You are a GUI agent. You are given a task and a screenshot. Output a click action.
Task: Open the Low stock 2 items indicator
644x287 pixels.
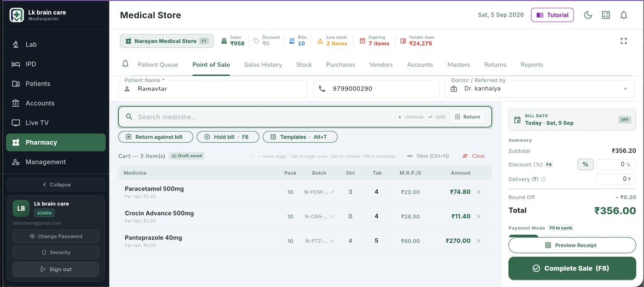(332, 40)
